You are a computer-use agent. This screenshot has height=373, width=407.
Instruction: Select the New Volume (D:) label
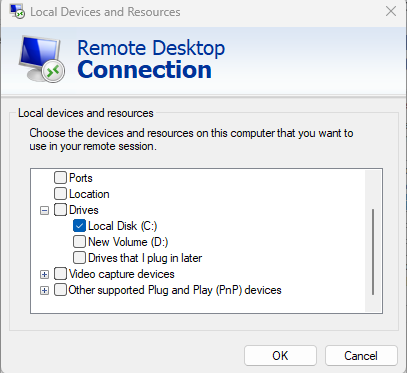coord(128,242)
